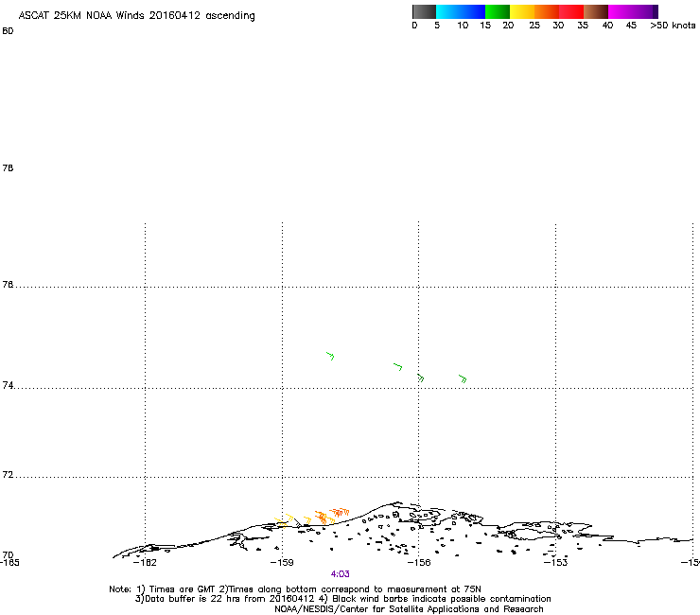Click the 'Data buffer is 22 hrs' note line
The width and height of the screenshot is (700, 615).
click(x=342, y=599)
